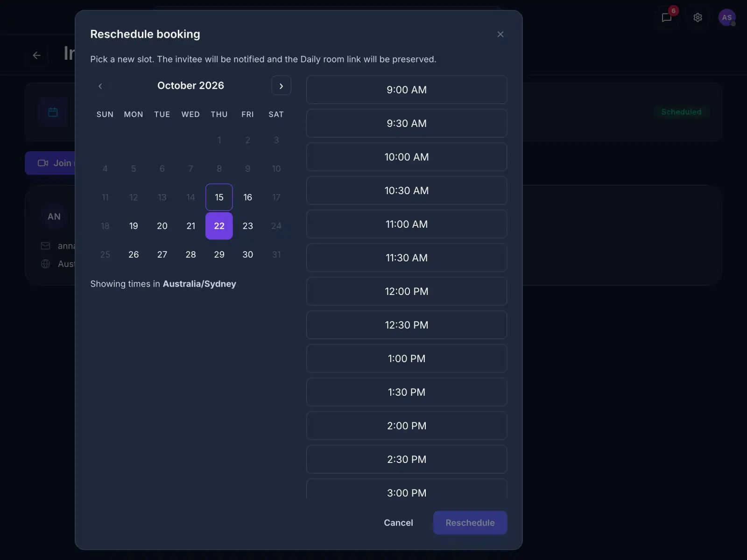The height and width of the screenshot is (560, 747).
Task: Choose October 21 on calendar
Action: pos(190,226)
